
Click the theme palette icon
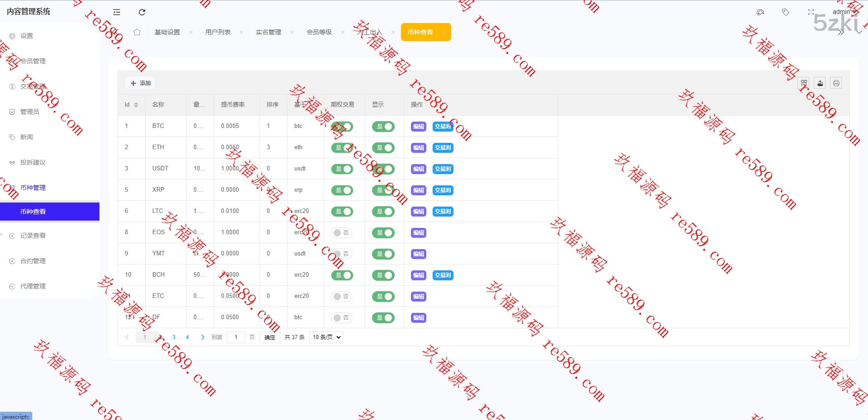pyautogui.click(x=760, y=12)
